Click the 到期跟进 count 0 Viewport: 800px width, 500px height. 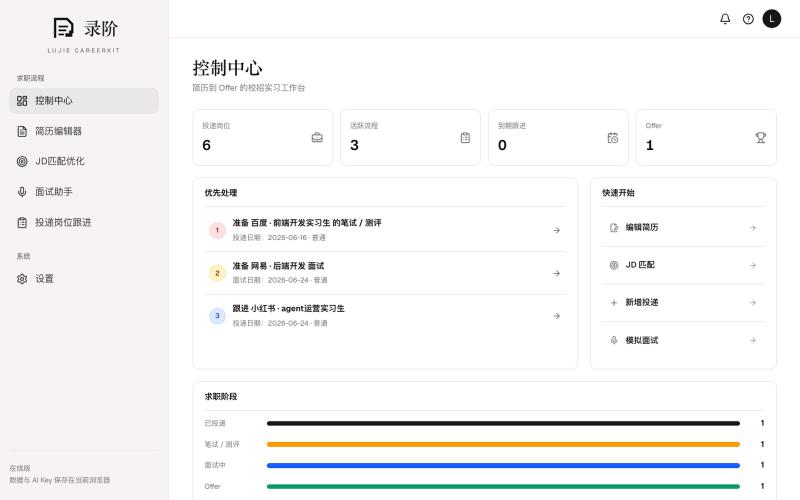pyautogui.click(x=502, y=145)
